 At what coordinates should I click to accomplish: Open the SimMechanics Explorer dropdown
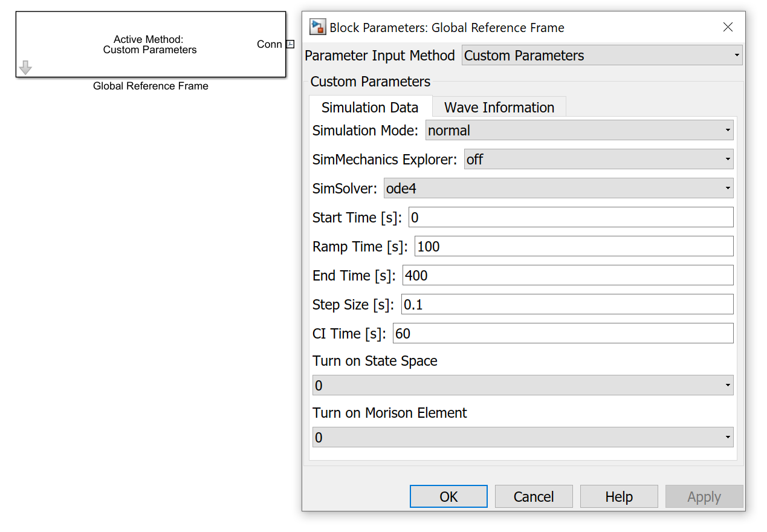click(598, 160)
